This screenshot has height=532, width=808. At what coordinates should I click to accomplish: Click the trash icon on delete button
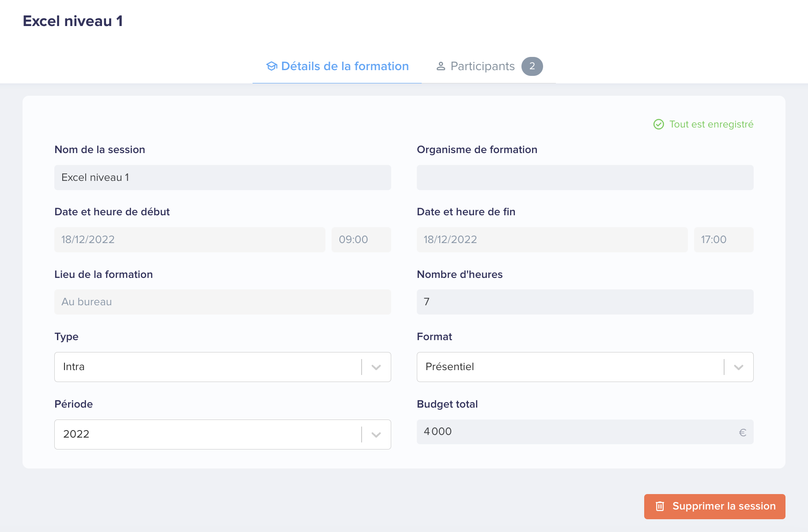660,506
